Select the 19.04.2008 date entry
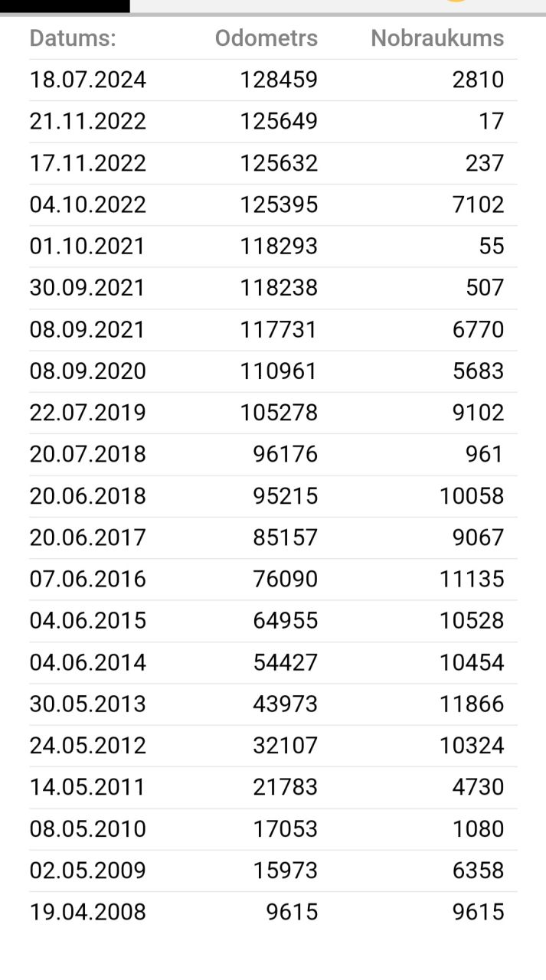The image size is (546, 980). [87, 912]
